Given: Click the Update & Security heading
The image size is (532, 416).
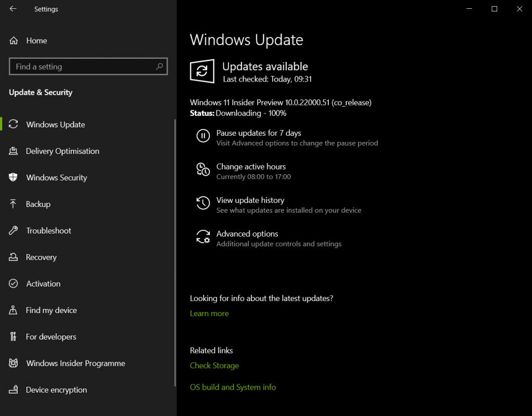Looking at the screenshot, I should pyautogui.click(x=41, y=93).
